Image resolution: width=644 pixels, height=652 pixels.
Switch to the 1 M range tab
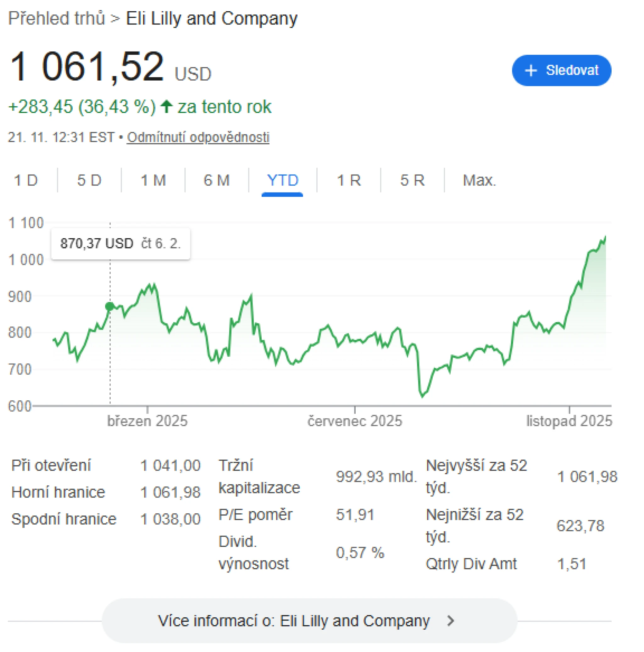(x=153, y=180)
